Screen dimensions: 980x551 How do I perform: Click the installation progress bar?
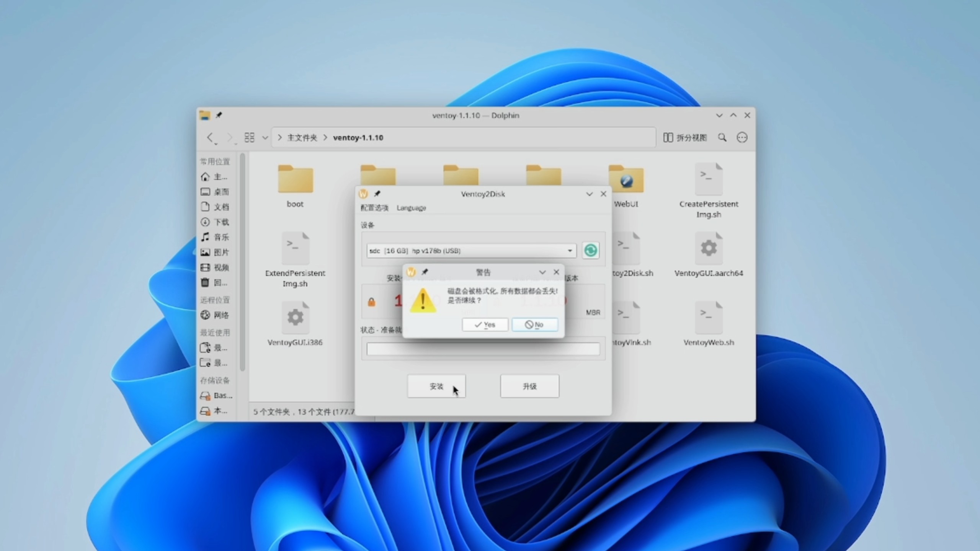[x=483, y=349]
